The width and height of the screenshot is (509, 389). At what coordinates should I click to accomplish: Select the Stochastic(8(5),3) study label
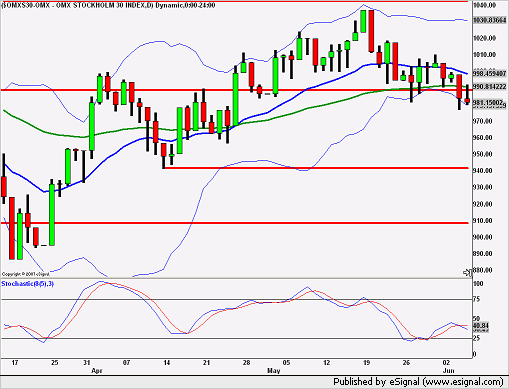(28, 284)
